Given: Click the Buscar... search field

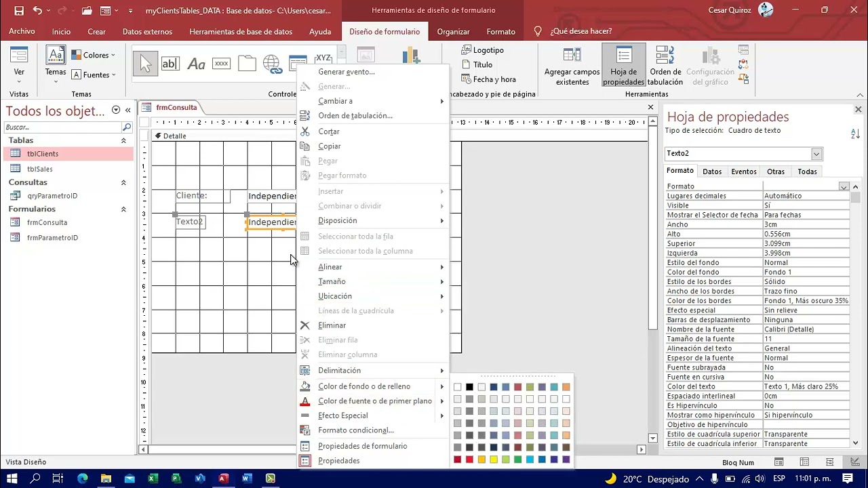Looking at the screenshot, I should [x=62, y=127].
